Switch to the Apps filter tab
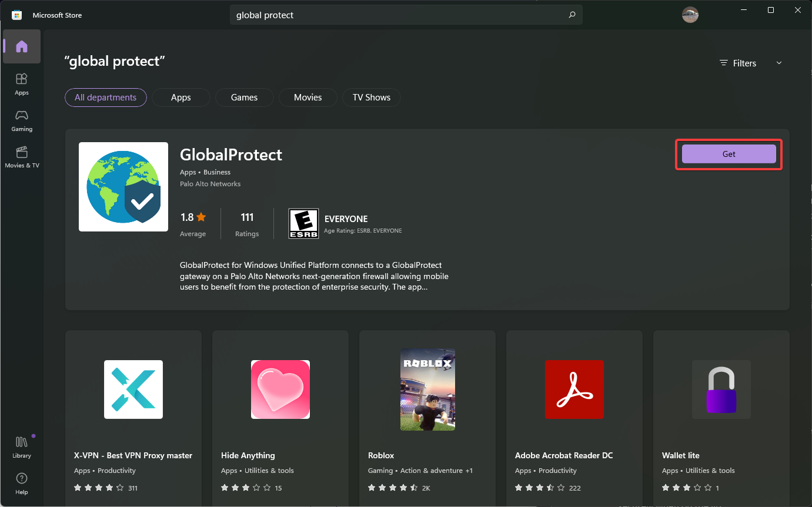The width and height of the screenshot is (812, 507). (x=181, y=98)
